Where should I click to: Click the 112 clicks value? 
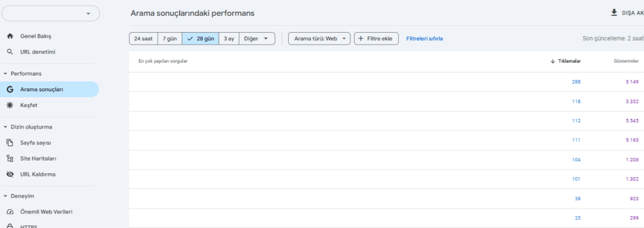point(576,121)
